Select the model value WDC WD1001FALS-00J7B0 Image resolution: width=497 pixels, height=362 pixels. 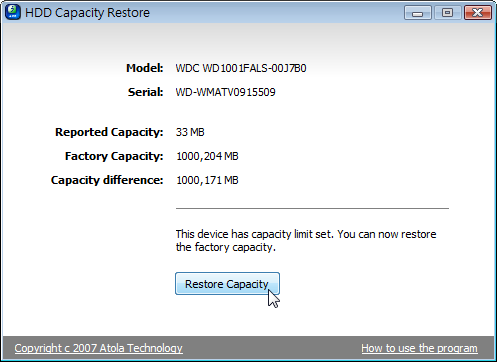click(x=241, y=68)
